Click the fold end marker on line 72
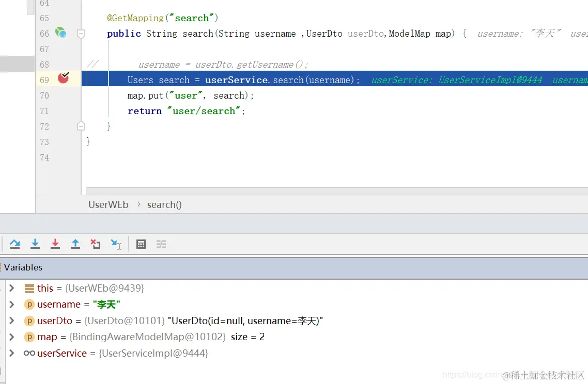588x384 pixels. click(81, 126)
